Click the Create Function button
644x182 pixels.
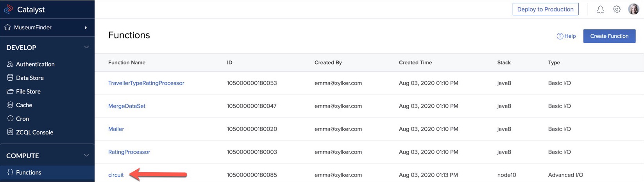pyautogui.click(x=609, y=36)
